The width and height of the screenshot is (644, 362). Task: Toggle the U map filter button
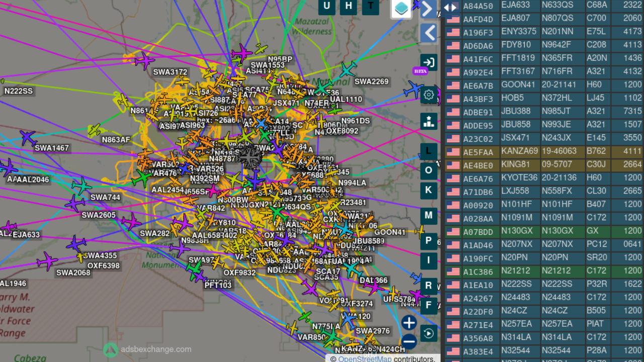click(x=327, y=7)
